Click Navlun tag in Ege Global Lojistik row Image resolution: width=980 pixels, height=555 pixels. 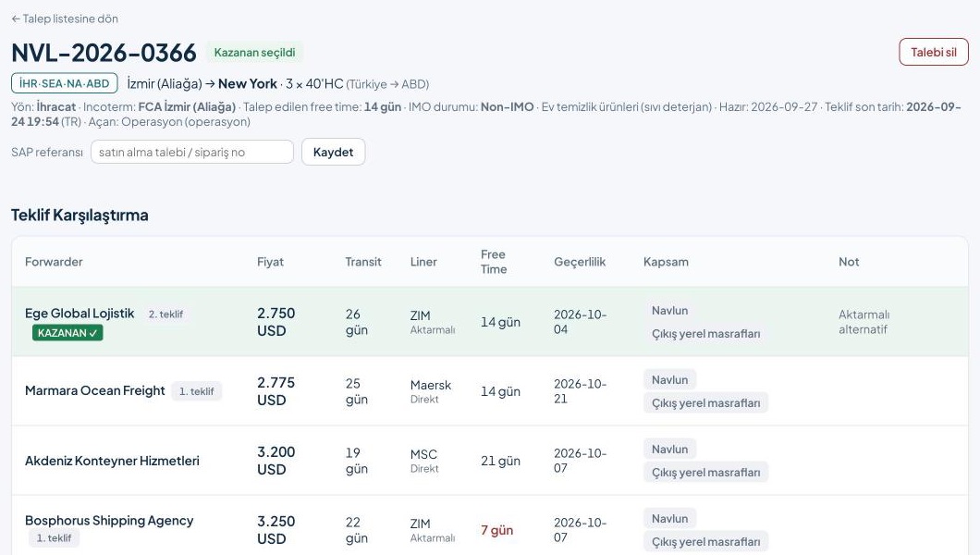pyautogui.click(x=670, y=311)
